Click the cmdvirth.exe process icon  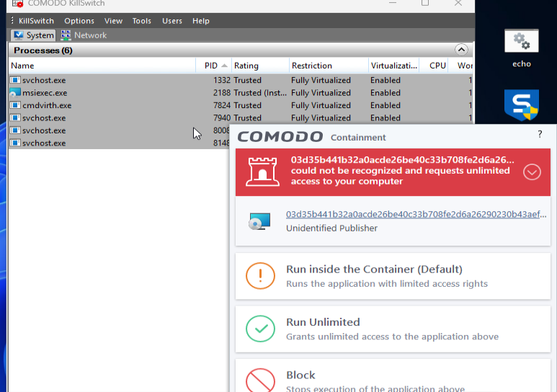point(15,105)
